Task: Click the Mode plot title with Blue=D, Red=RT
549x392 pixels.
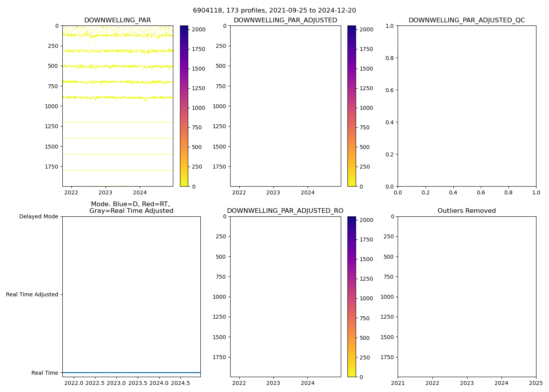Action: pos(131,207)
